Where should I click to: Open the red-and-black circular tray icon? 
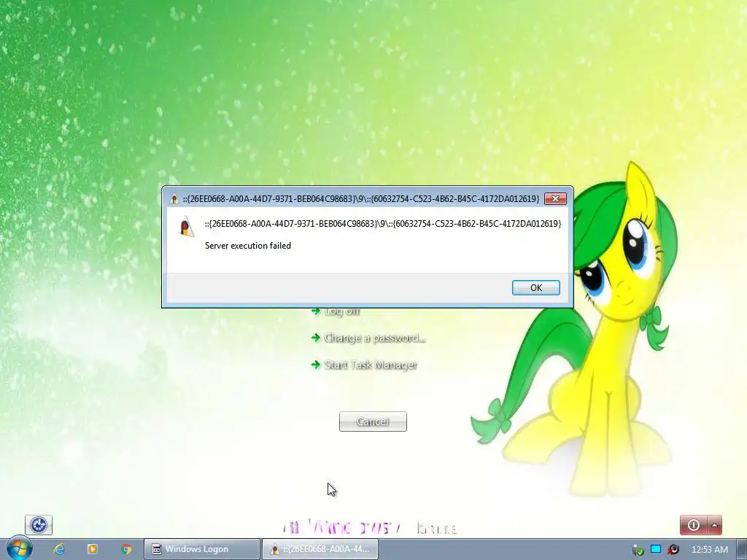tap(673, 550)
